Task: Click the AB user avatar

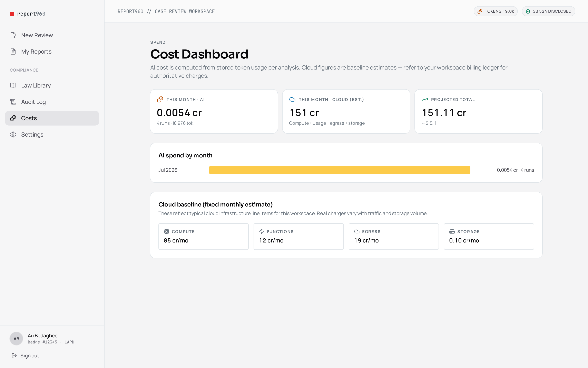Action: 16,339
